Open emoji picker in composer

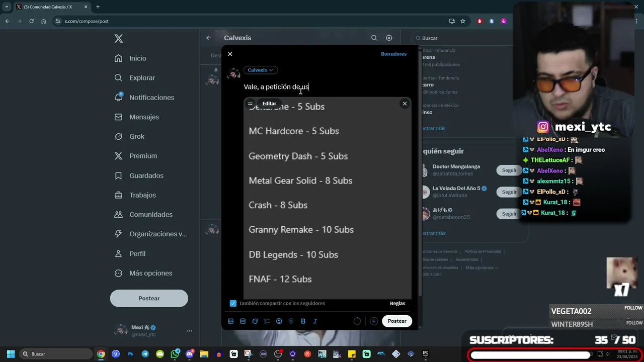(279, 321)
